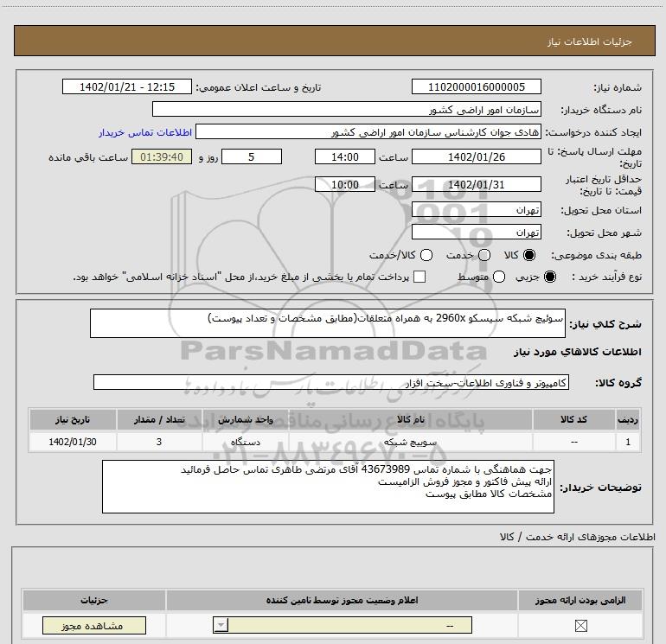Choose the متوسط purchase type radio
Viewport: 666px width, 644px height.
[x=499, y=277]
